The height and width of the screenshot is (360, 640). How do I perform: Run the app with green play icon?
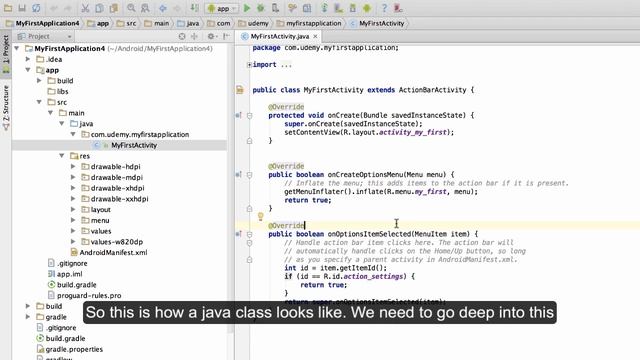click(x=247, y=8)
